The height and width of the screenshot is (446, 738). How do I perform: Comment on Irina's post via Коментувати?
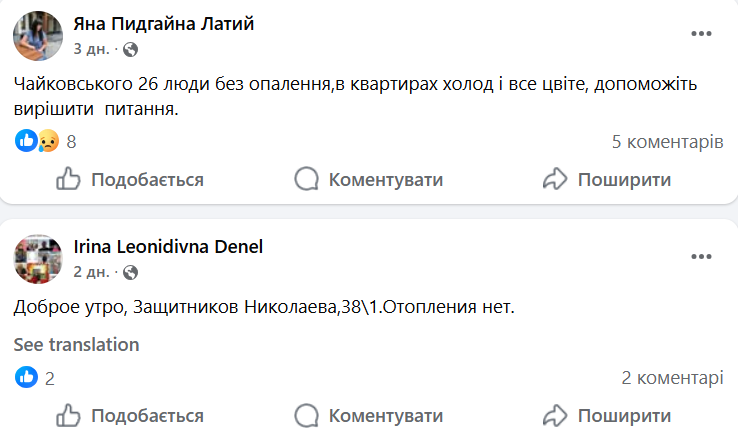(x=369, y=415)
